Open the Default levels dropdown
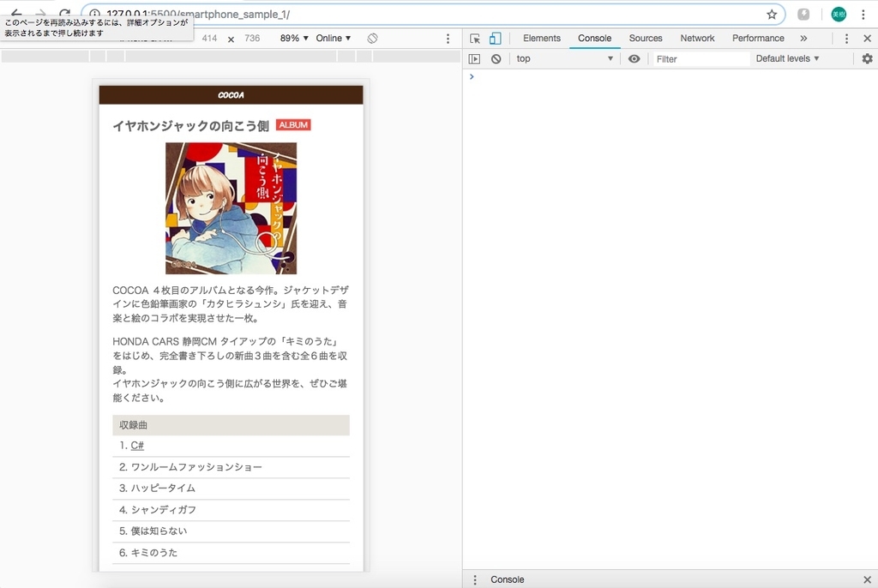This screenshot has width=878, height=588. coord(786,58)
